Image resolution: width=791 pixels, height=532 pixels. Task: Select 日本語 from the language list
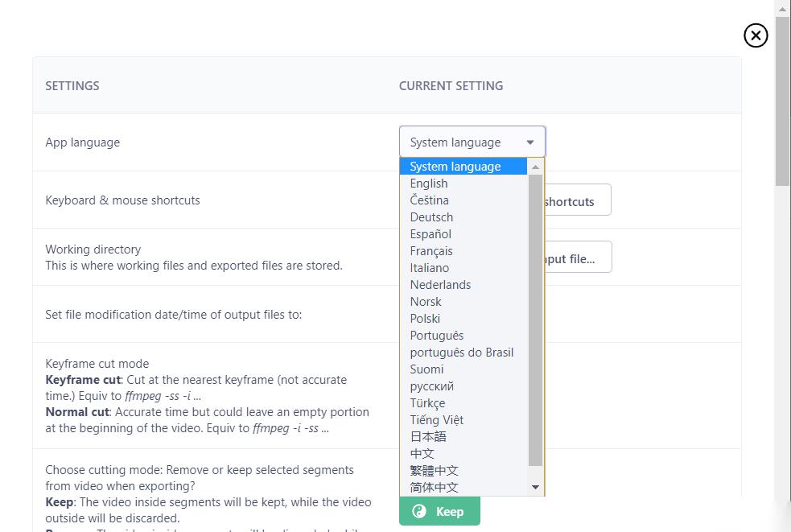point(463,436)
